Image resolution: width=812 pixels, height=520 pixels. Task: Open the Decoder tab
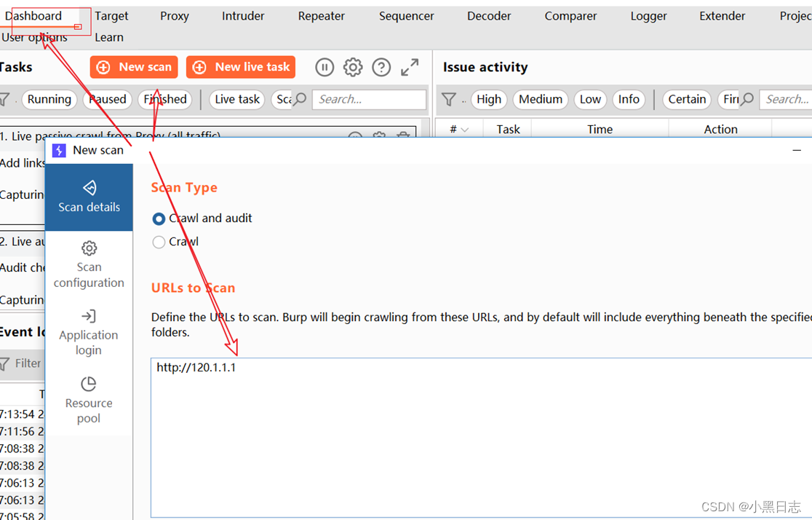tap(489, 16)
